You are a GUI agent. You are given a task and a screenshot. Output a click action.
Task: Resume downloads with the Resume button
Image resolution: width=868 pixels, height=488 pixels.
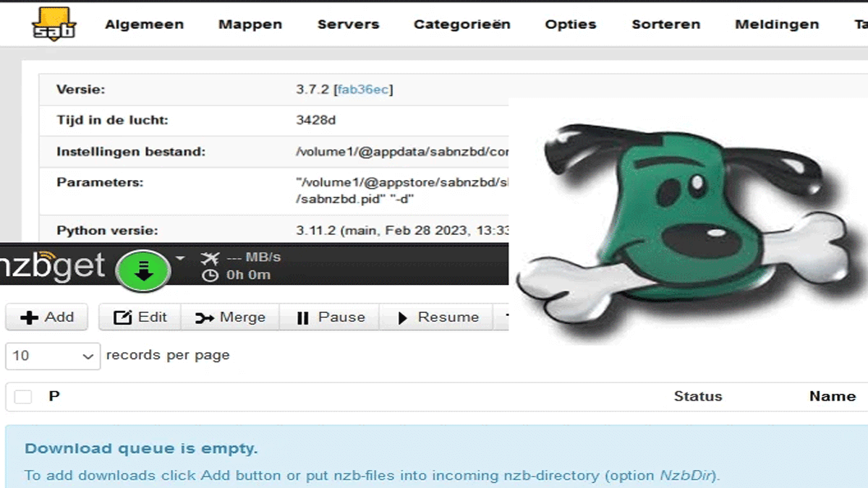click(x=438, y=317)
